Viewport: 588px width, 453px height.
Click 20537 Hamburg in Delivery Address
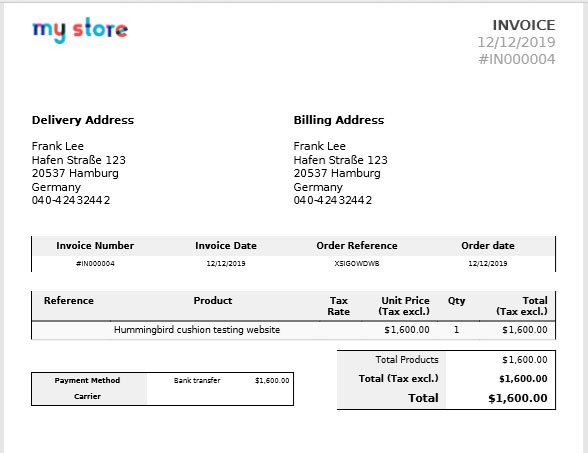point(75,173)
